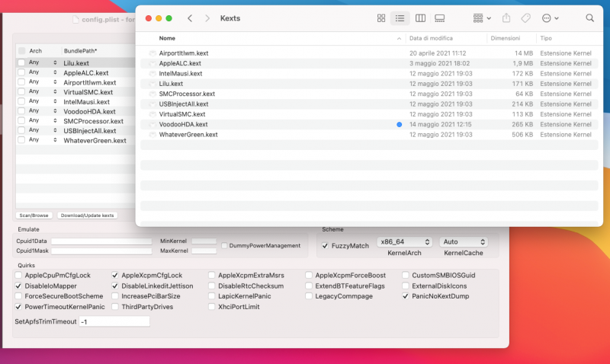Open the KernelArch x86_64 dropdown
610x364 pixels.
coord(405,241)
